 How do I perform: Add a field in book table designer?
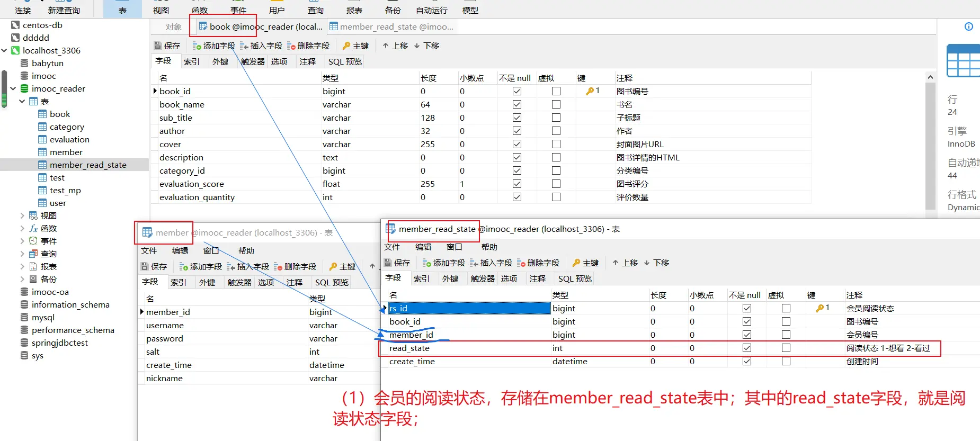[213, 46]
